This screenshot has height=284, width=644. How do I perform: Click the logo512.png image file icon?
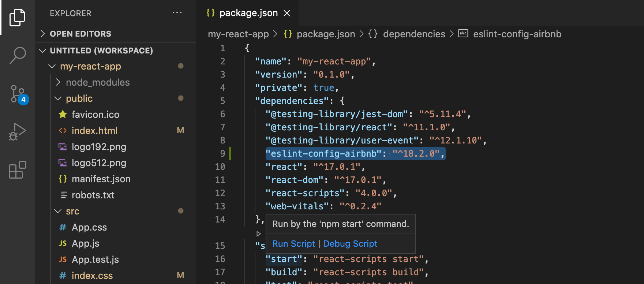[x=63, y=163]
